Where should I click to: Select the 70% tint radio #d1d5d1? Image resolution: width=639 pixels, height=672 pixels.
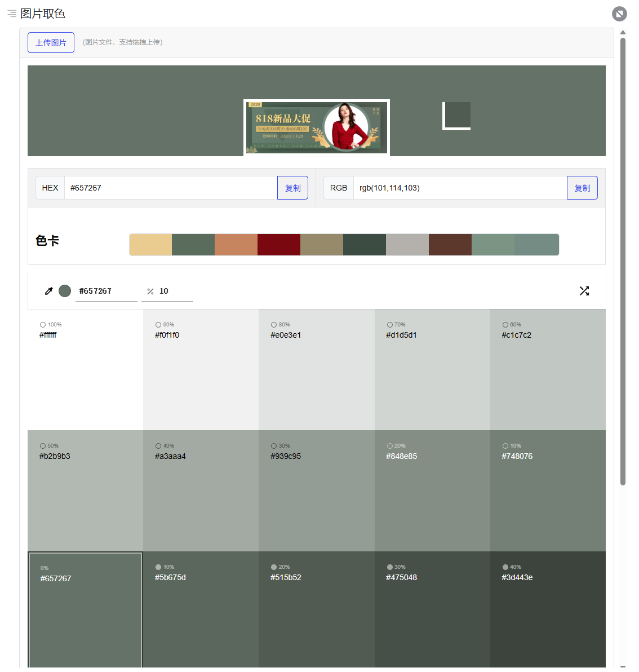point(390,325)
